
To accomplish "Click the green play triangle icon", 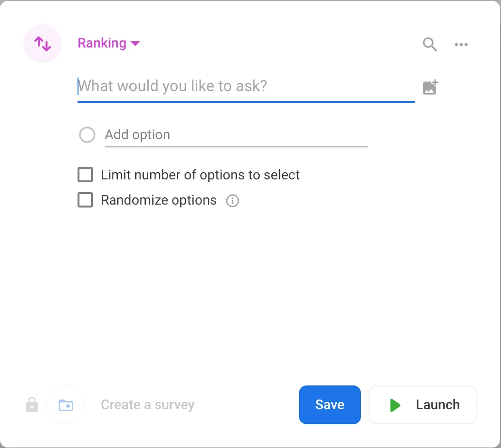I will pos(395,405).
